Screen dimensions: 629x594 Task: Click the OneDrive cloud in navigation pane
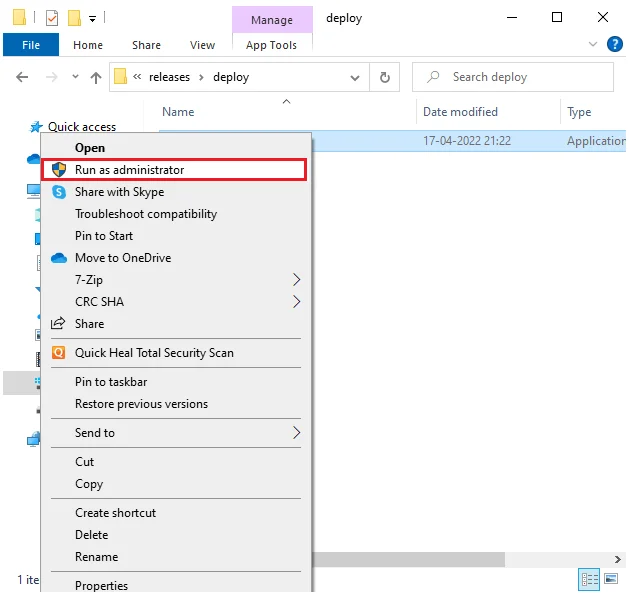(x=34, y=159)
